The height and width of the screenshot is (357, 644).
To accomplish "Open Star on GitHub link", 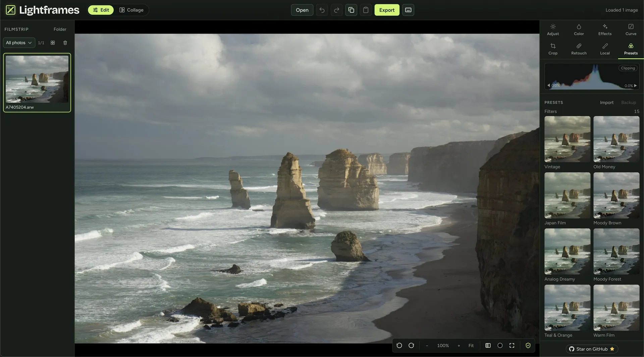I will [592, 349].
